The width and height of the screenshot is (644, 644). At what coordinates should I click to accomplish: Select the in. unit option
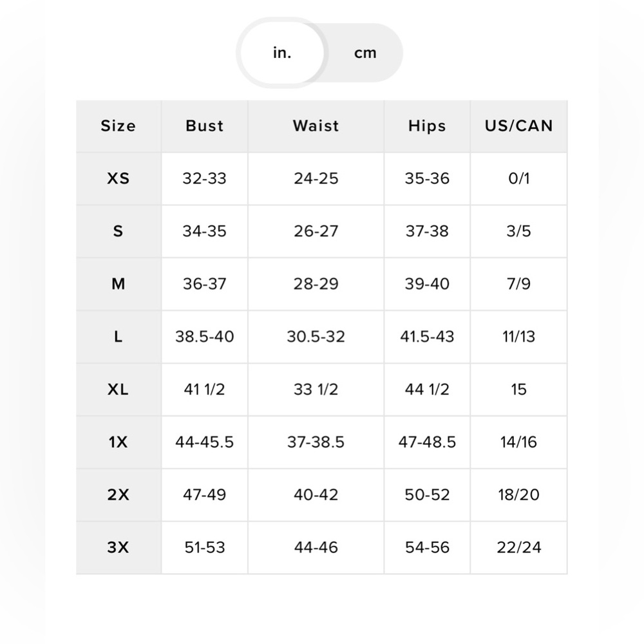pos(282,53)
